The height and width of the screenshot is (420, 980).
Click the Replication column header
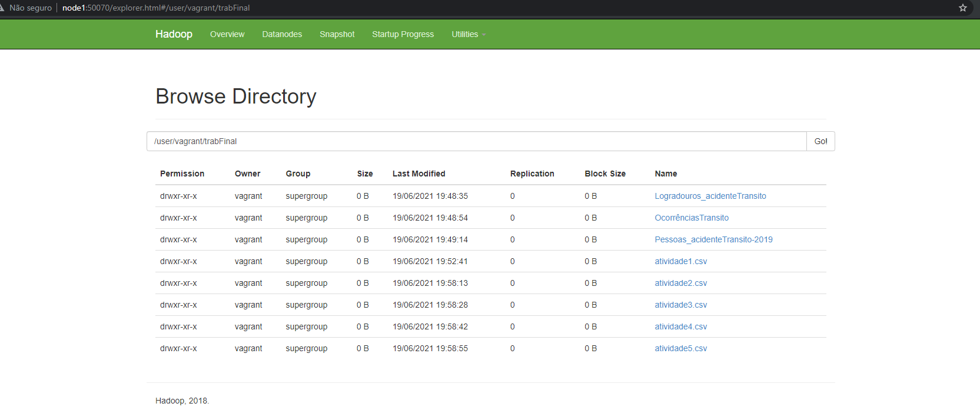coord(532,174)
